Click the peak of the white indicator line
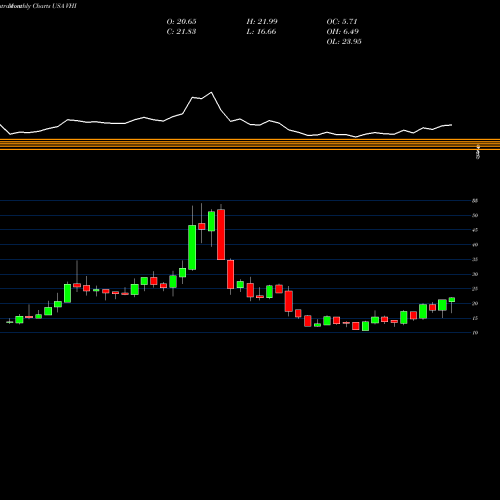The width and height of the screenshot is (500, 500). (x=211, y=93)
